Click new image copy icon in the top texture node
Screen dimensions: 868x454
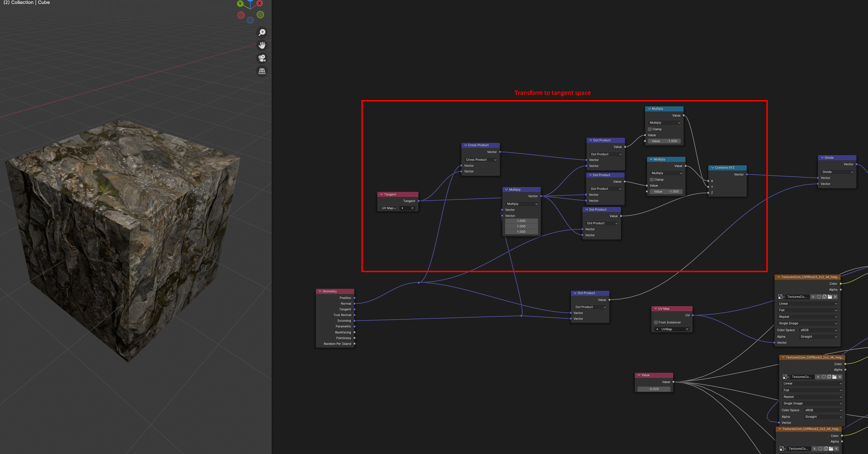pos(824,297)
